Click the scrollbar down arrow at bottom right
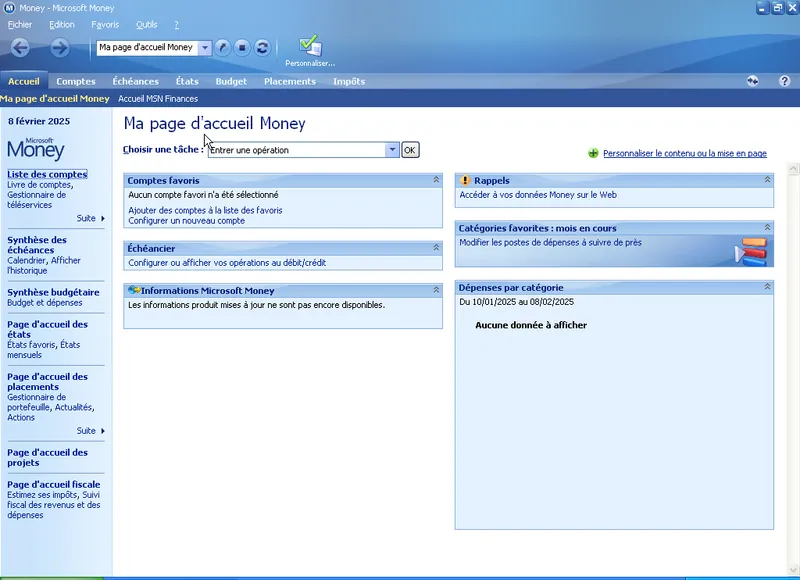 (793, 570)
